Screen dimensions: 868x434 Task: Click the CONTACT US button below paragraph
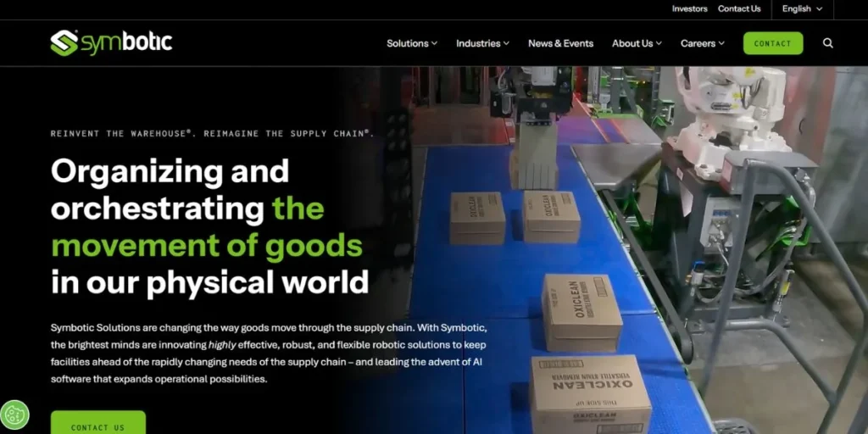(98, 424)
